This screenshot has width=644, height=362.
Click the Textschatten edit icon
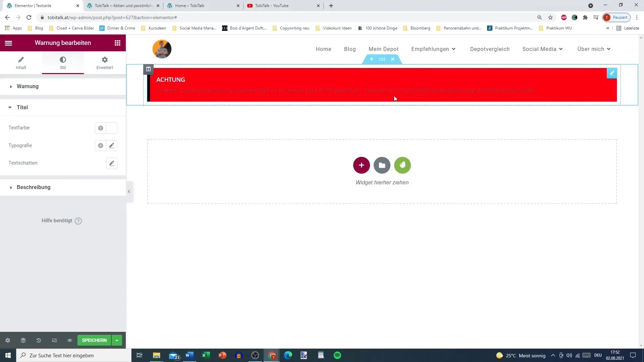pos(112,163)
